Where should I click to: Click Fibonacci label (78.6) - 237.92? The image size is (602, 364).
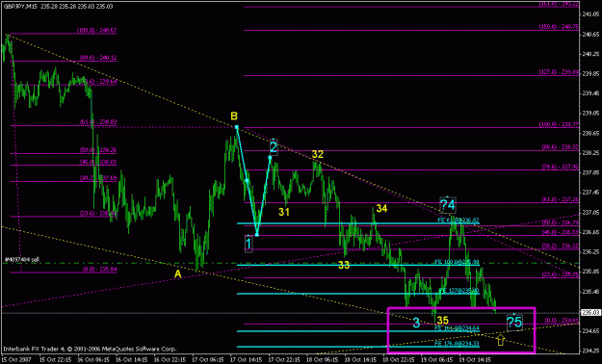tap(560, 167)
